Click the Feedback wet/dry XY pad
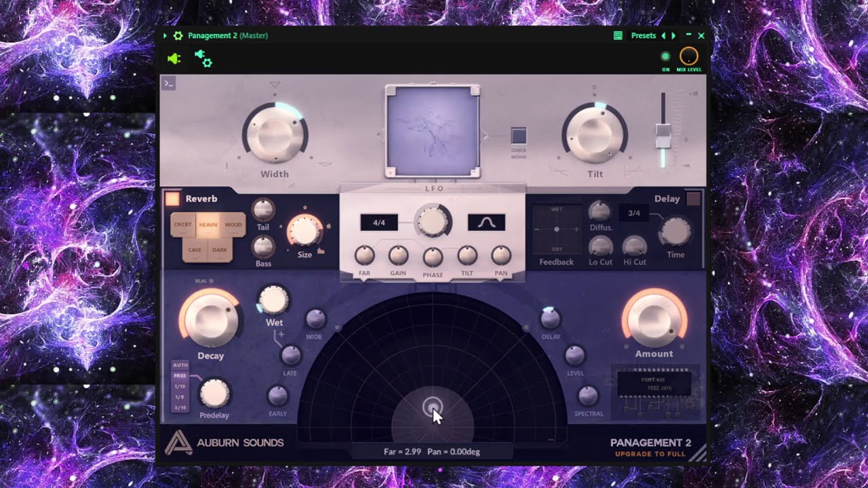The height and width of the screenshot is (488, 868). point(557,230)
